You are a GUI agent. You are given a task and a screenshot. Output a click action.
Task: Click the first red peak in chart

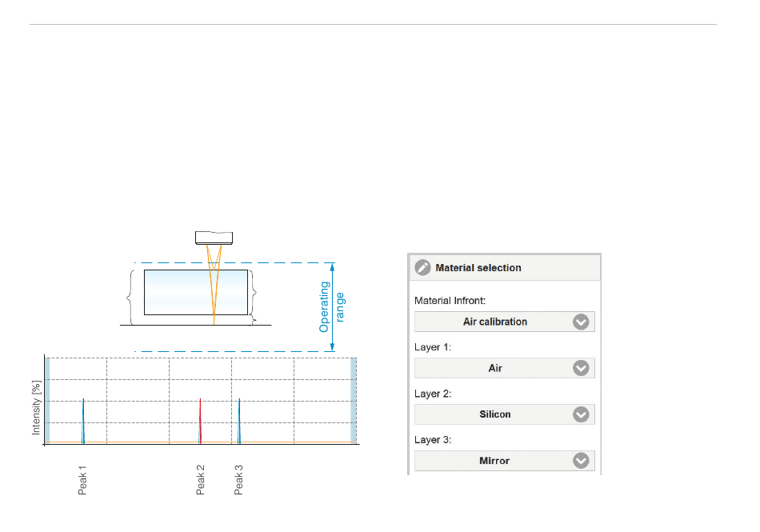point(83,421)
